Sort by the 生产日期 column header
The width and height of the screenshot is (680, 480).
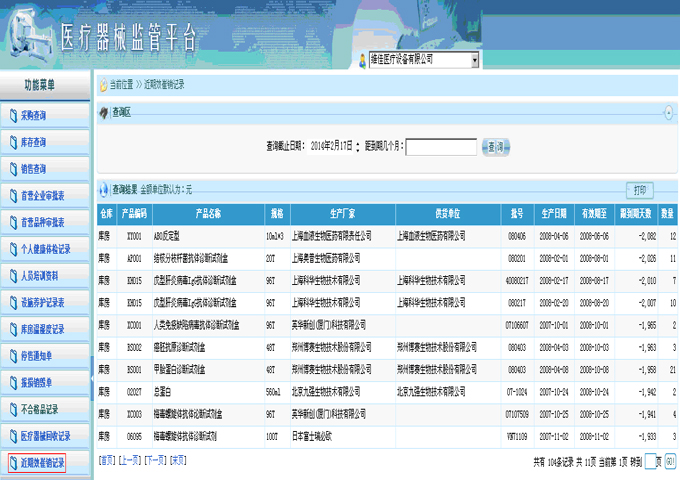point(554,214)
